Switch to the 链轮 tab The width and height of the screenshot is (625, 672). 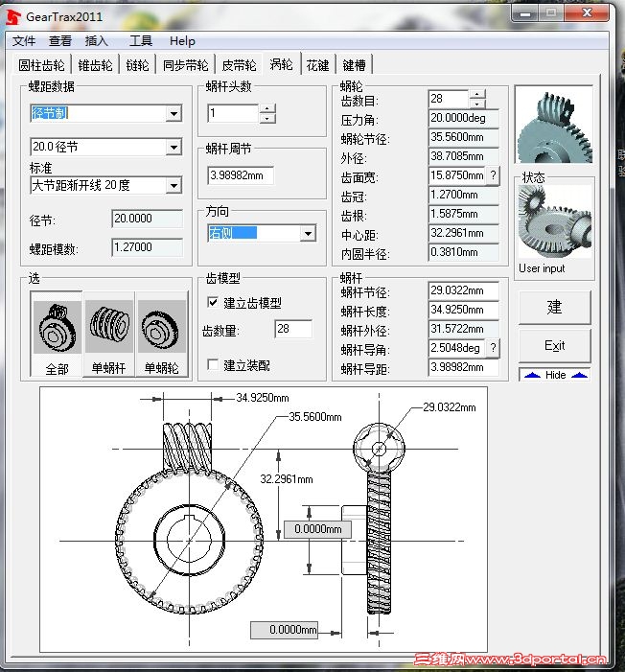point(138,65)
